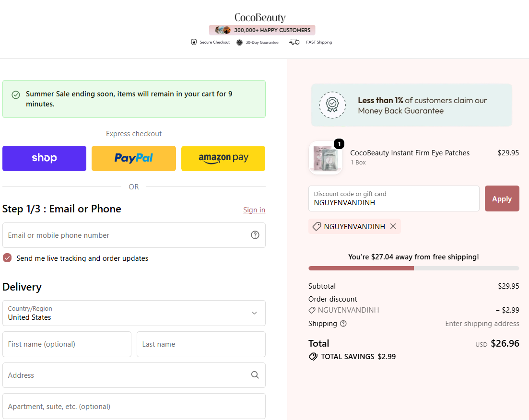The image size is (529, 420).
Task: Click the Delivery heading
Action: pos(22,287)
